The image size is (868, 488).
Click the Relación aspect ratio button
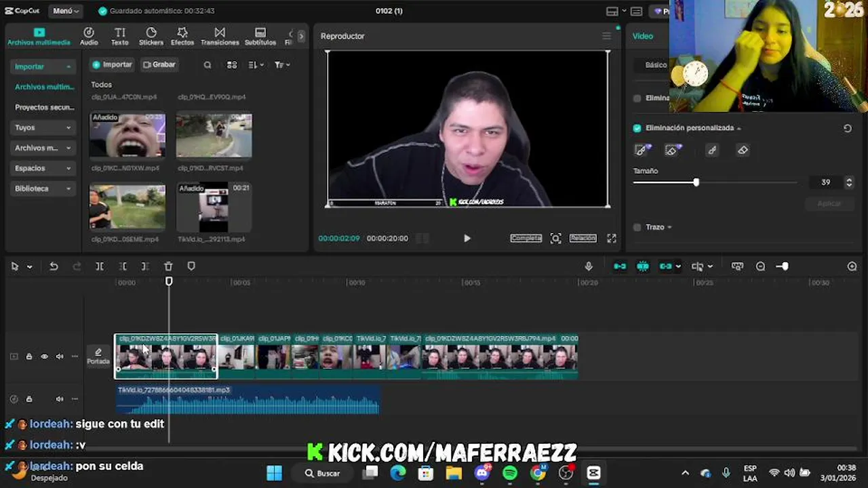(x=583, y=238)
